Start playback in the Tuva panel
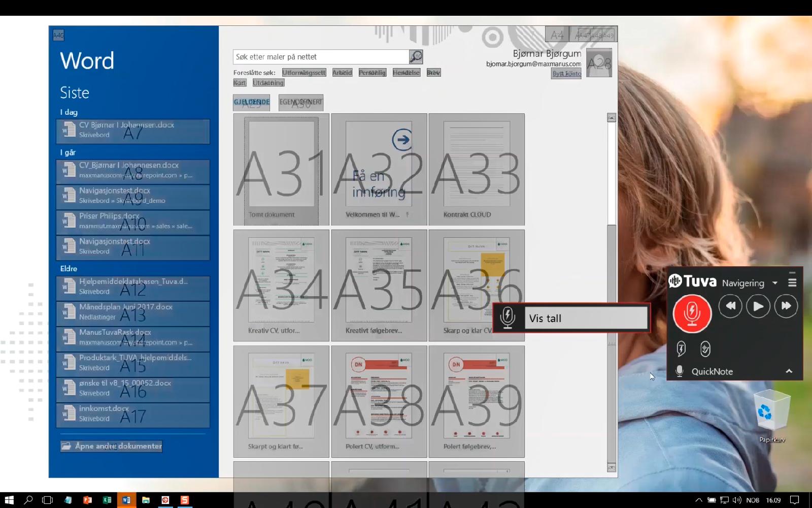Image resolution: width=812 pixels, height=508 pixels. [758, 306]
